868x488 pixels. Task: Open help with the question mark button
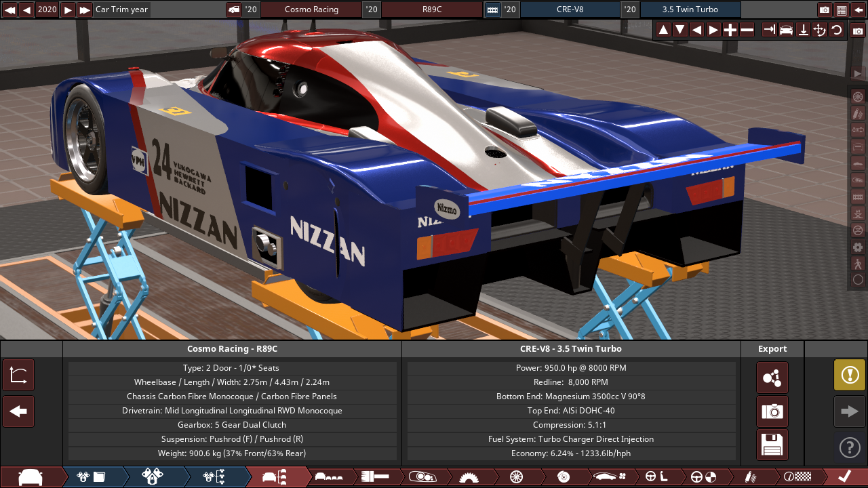850,447
